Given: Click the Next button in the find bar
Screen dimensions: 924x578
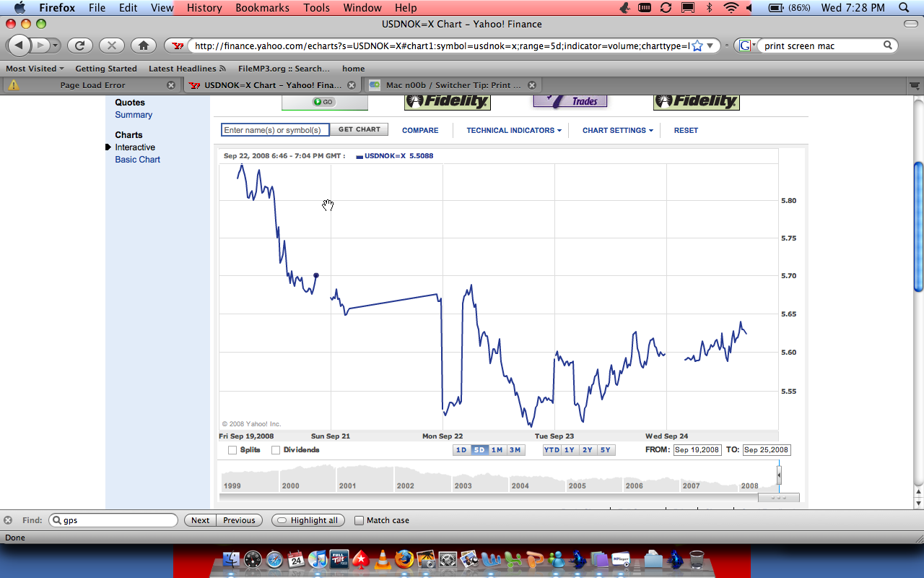Looking at the screenshot, I should (200, 520).
